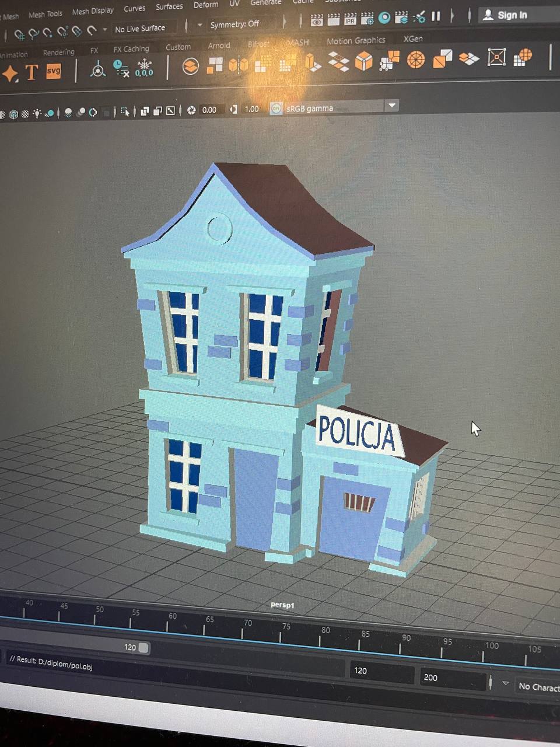Switch to the FX shelf tab
This screenshot has height=747, width=560.
tap(94, 51)
